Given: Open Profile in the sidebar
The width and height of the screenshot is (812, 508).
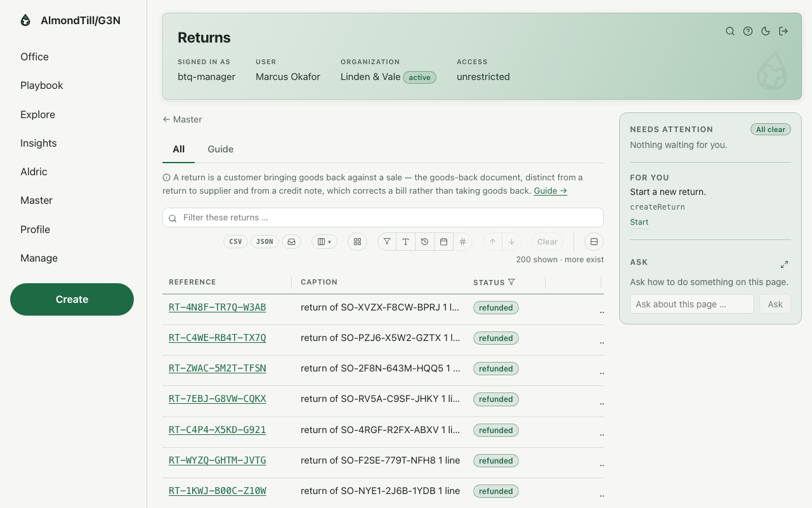Looking at the screenshot, I should point(35,230).
